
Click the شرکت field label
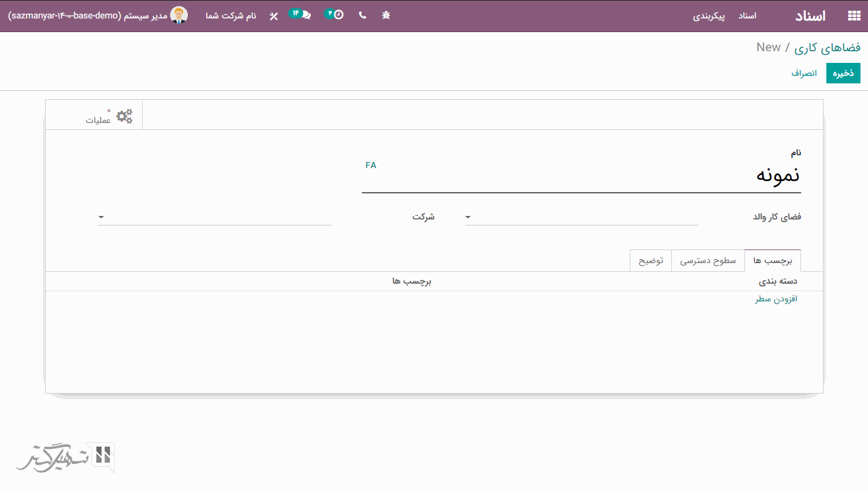(x=423, y=217)
